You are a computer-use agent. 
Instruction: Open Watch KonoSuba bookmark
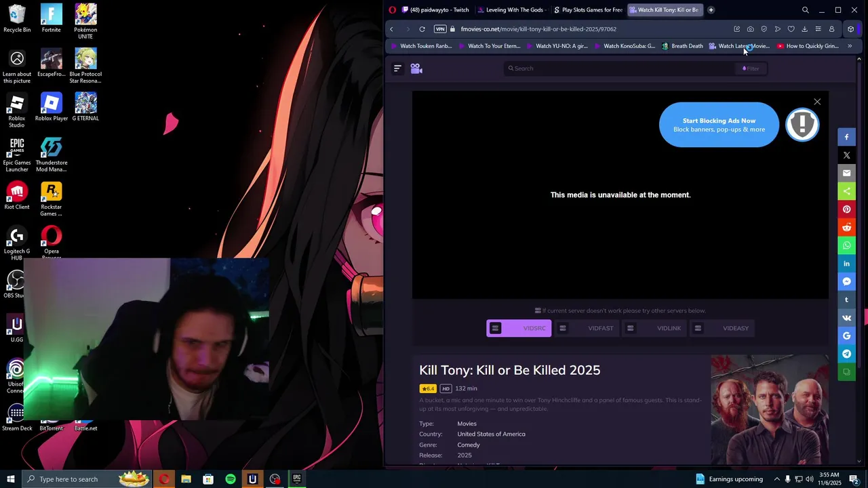[x=625, y=46]
